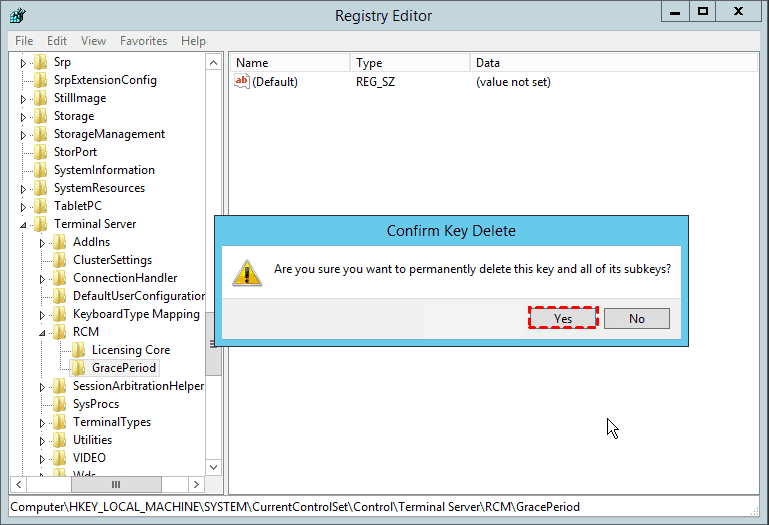769x525 pixels.
Task: Select the StorPort folder icon
Action: point(41,152)
